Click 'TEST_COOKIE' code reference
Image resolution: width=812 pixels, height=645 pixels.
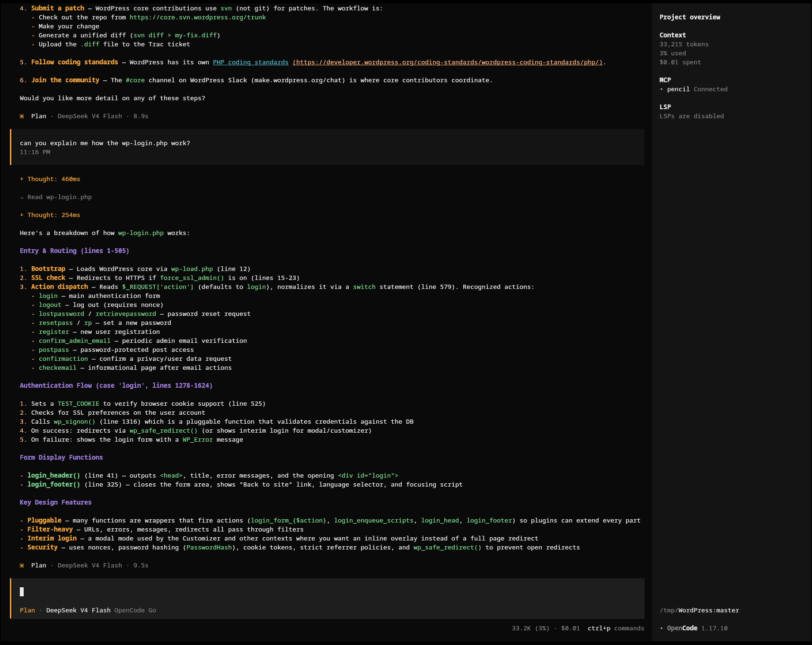[x=79, y=404]
